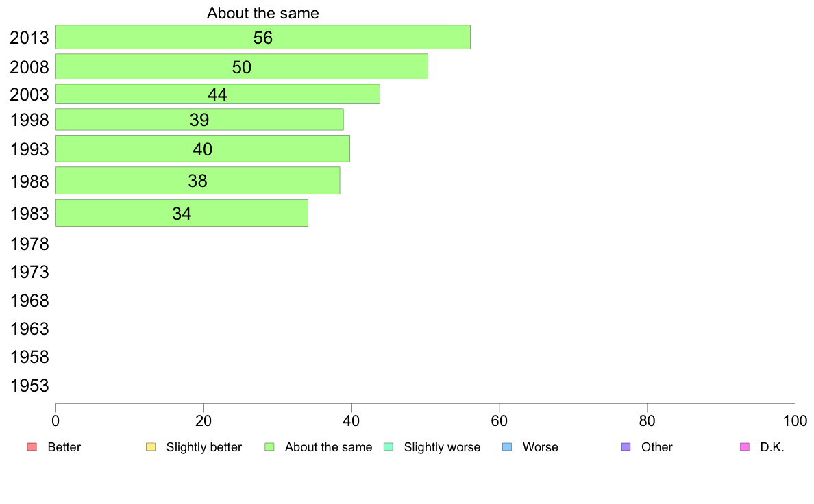Viewport: 814px width, 504px height.
Task: Select the 1988 bar labeled 38
Action: [198, 181]
